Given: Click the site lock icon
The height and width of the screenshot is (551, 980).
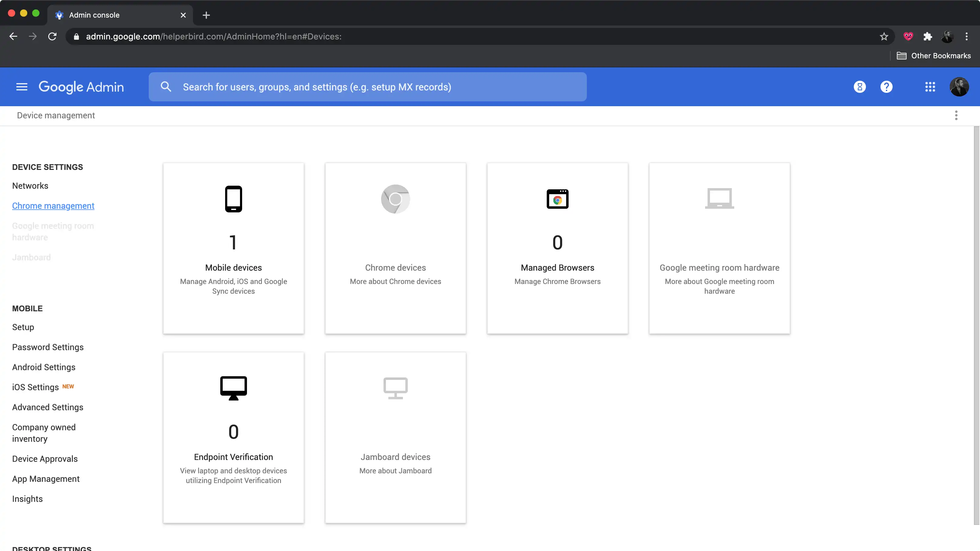Looking at the screenshot, I should click(x=76, y=36).
